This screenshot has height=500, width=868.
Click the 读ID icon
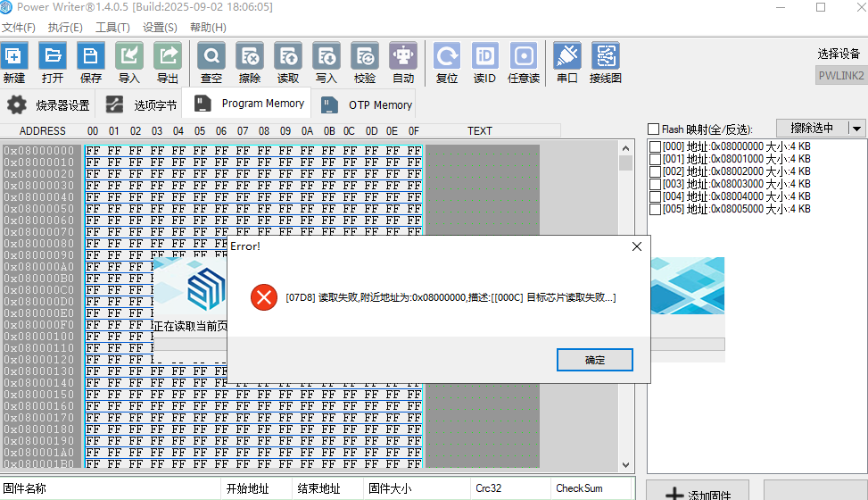[484, 56]
